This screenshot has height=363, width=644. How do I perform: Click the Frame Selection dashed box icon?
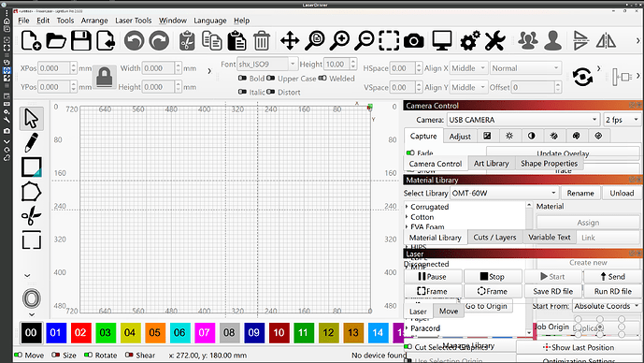coord(389,41)
